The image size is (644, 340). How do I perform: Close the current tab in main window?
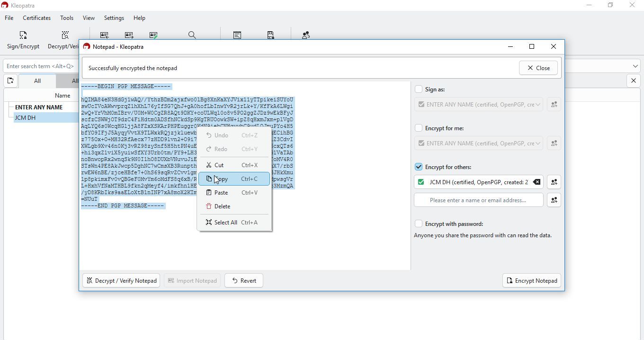tap(634, 81)
